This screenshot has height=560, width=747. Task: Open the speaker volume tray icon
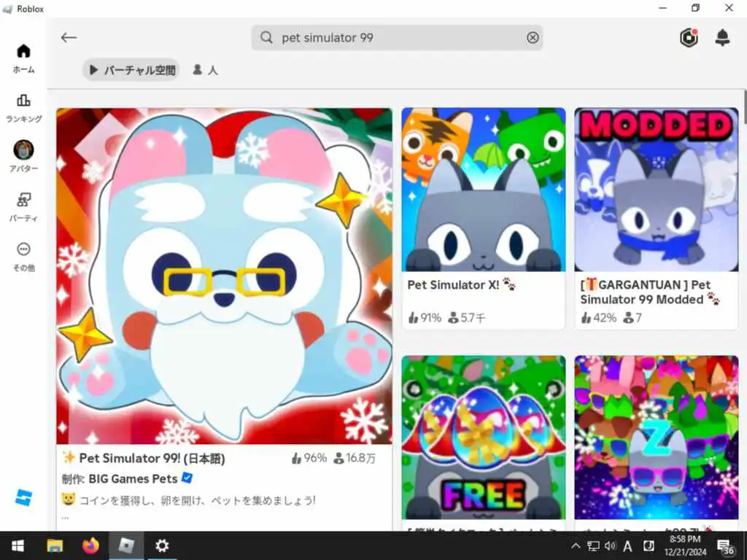[x=611, y=545]
